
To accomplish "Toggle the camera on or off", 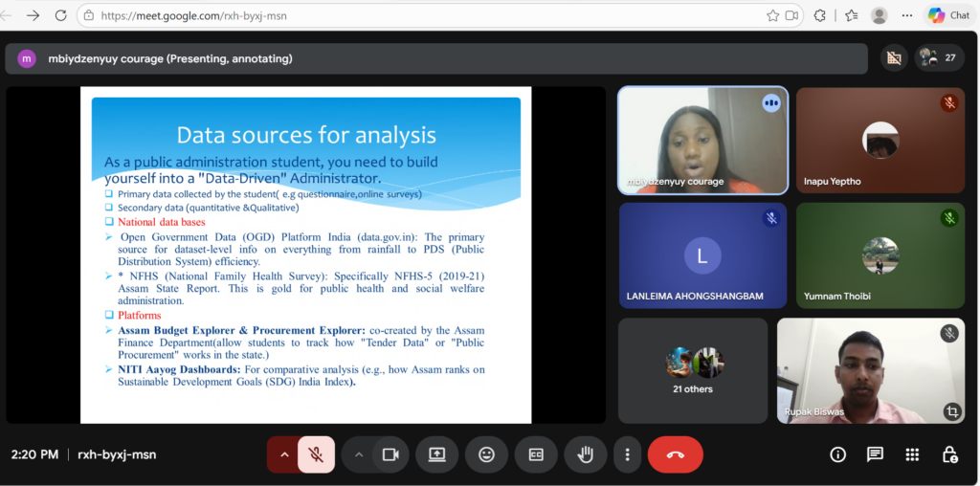I will point(390,454).
